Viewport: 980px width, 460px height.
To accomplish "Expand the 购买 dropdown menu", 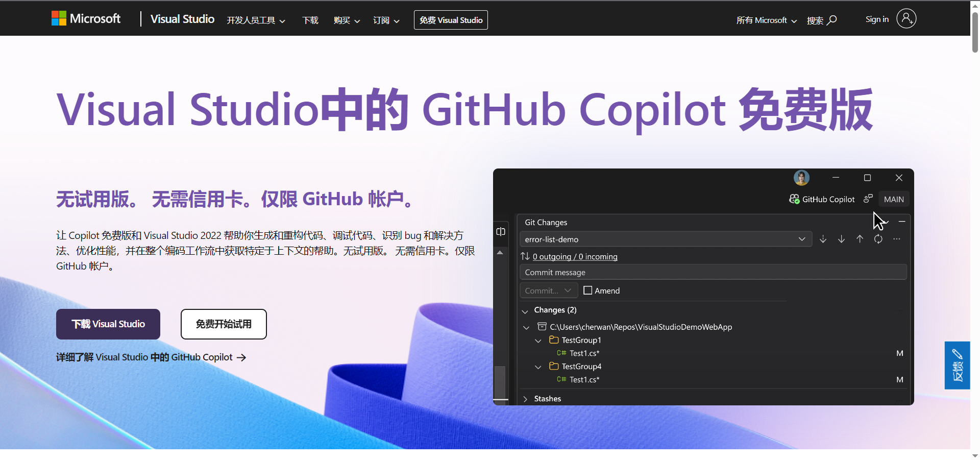I will click(x=347, y=20).
